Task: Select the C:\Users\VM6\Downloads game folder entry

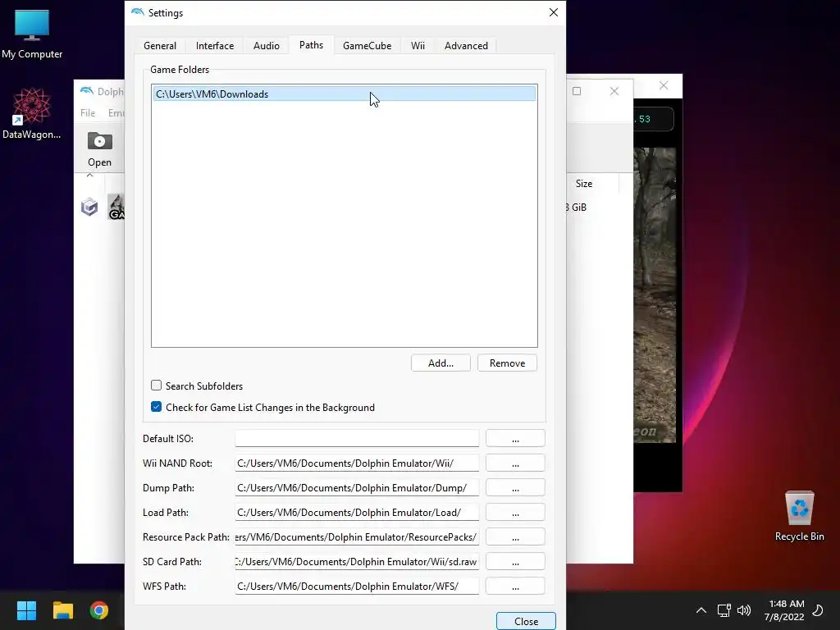Action: coord(344,94)
